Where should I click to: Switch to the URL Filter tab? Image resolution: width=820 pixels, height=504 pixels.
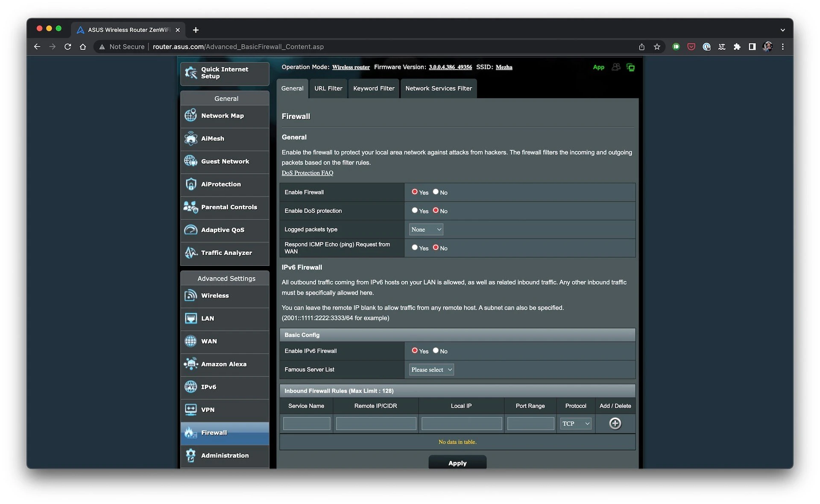[x=328, y=88]
